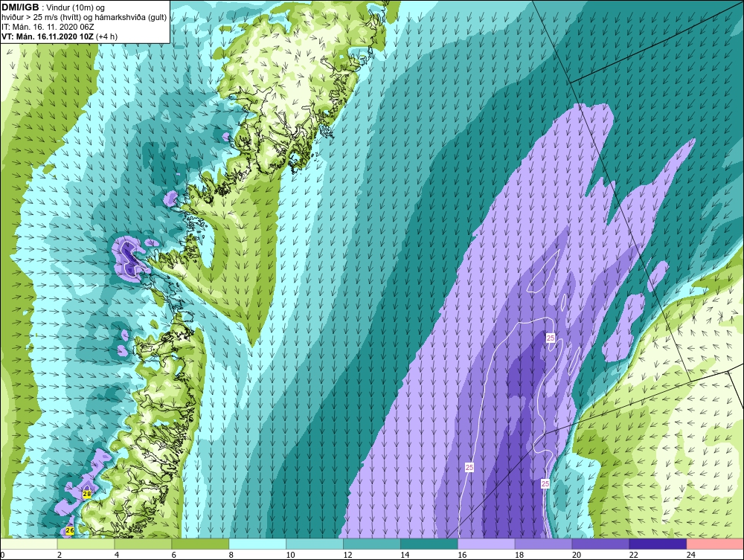Click the 4–6 m/s green legend swatch

[x=143, y=544]
